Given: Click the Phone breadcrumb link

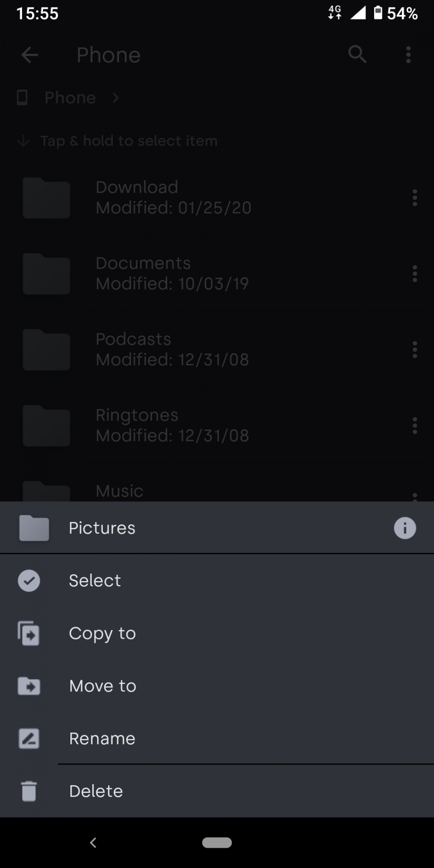Looking at the screenshot, I should coord(70,98).
